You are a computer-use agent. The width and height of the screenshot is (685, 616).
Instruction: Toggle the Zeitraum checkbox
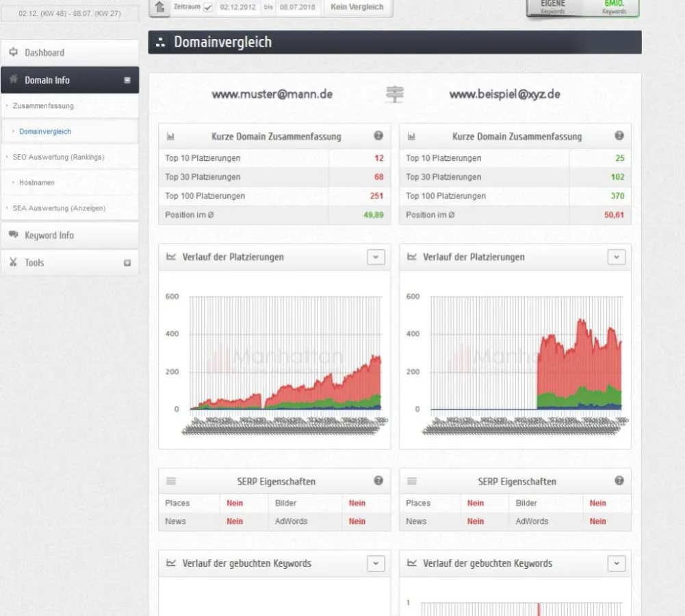209,8
